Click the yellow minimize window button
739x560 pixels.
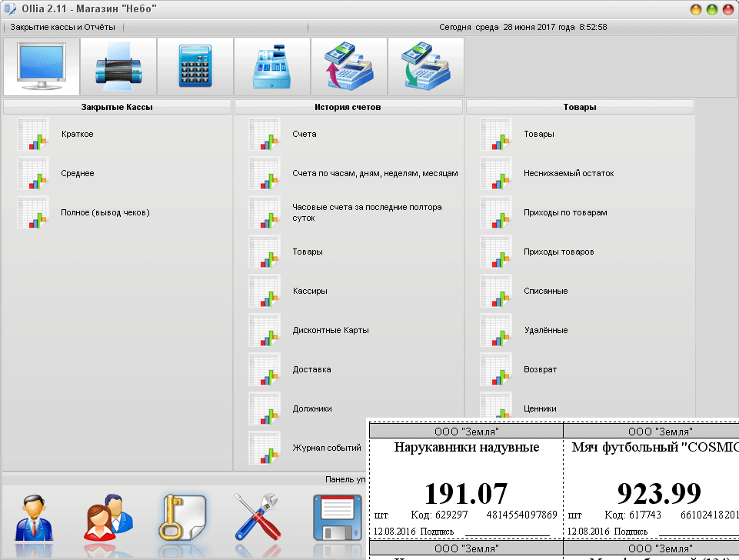tap(696, 9)
